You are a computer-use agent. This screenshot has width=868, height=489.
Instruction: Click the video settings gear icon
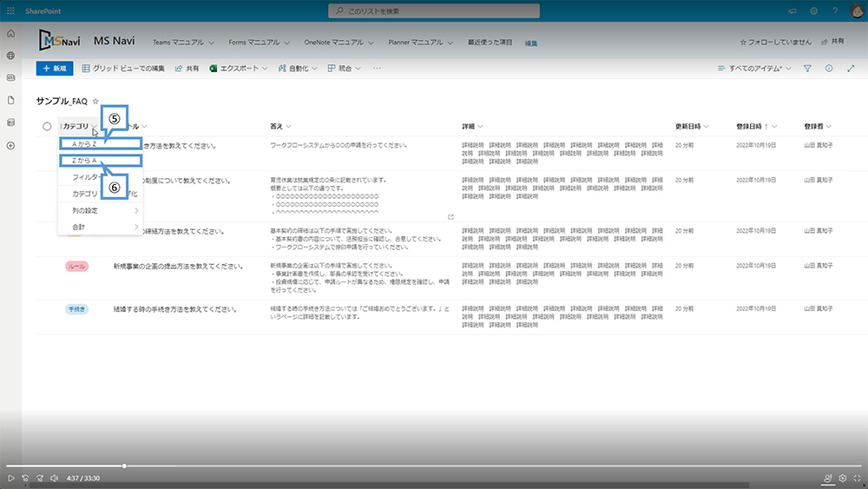click(x=843, y=478)
